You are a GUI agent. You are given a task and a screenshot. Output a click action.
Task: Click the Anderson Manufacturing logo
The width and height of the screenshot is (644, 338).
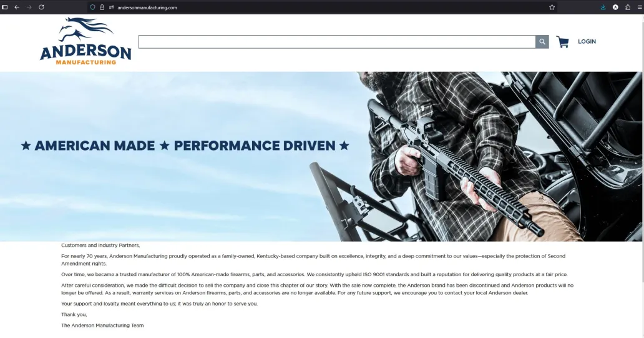[85, 41]
